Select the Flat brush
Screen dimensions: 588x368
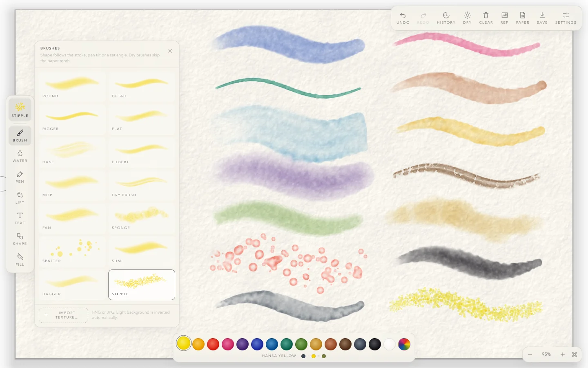click(142, 119)
